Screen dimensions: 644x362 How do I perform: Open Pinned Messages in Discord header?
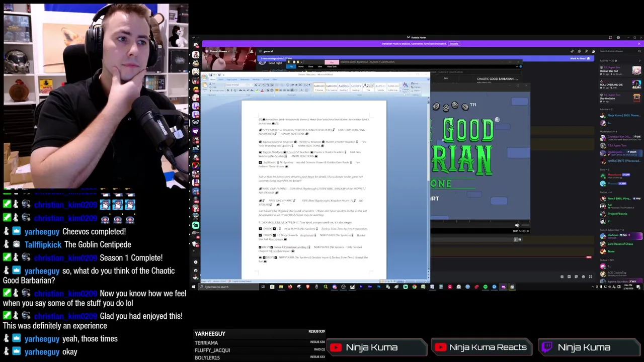click(587, 51)
